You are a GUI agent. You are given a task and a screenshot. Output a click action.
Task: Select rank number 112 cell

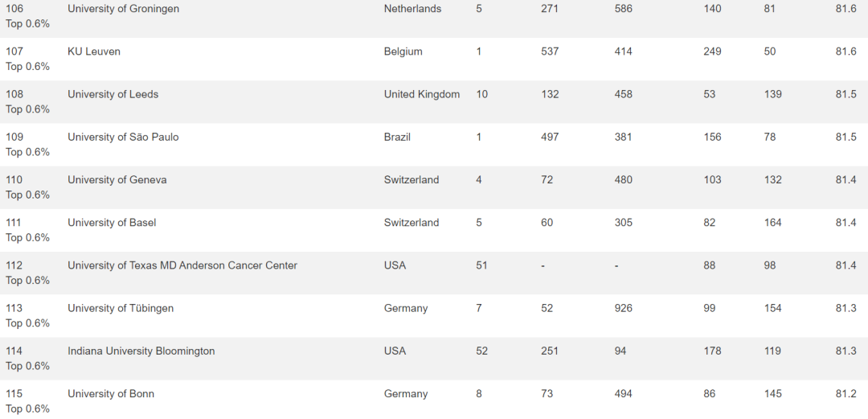[x=14, y=265]
